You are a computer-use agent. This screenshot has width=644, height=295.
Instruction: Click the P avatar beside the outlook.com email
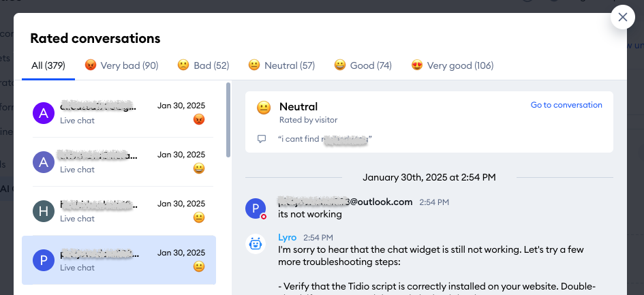[x=256, y=208]
